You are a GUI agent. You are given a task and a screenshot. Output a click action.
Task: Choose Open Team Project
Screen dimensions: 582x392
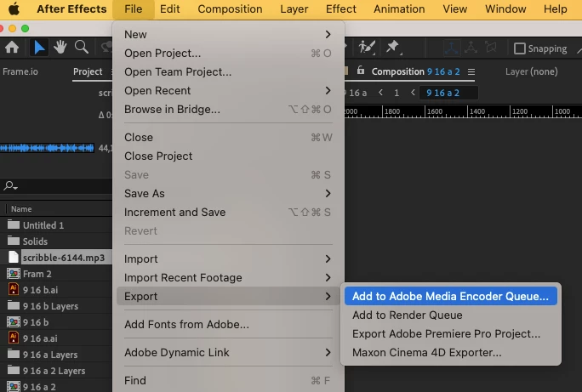(x=226, y=71)
